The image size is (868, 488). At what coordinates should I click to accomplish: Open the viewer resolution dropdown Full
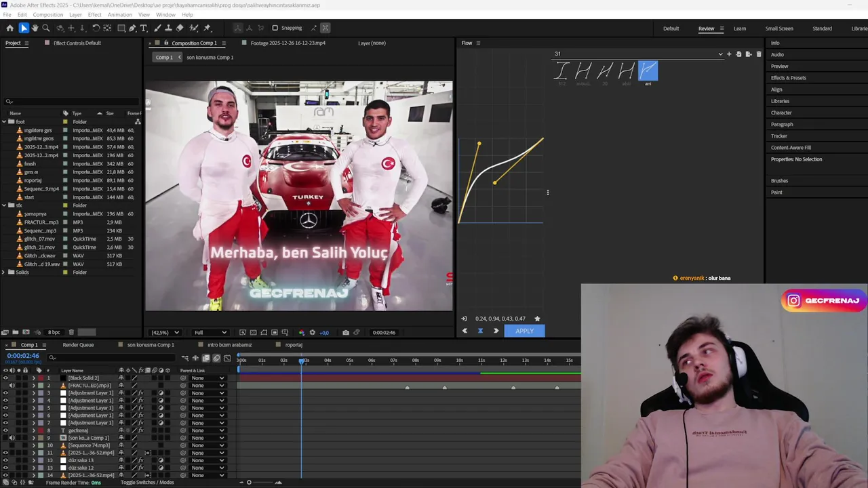210,332
